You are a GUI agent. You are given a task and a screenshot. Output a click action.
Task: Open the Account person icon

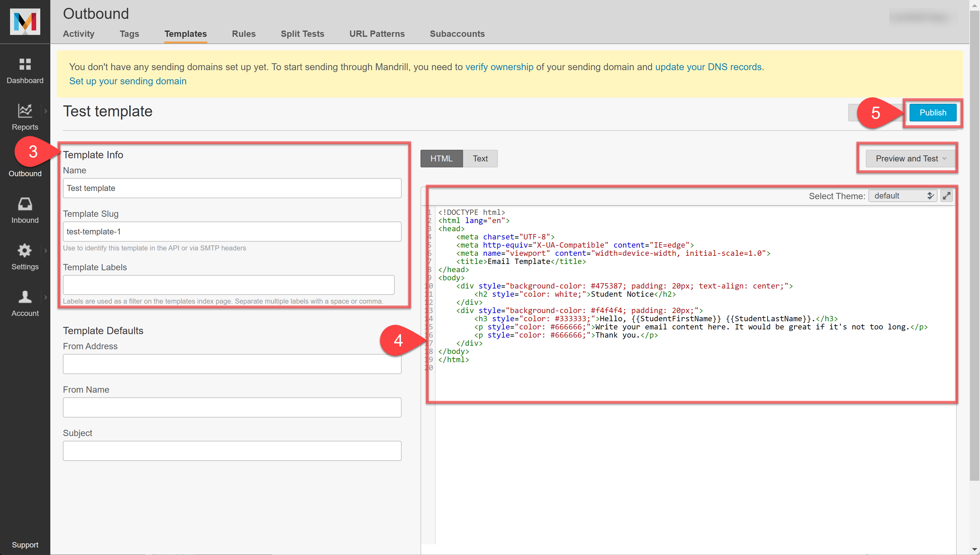click(x=25, y=297)
